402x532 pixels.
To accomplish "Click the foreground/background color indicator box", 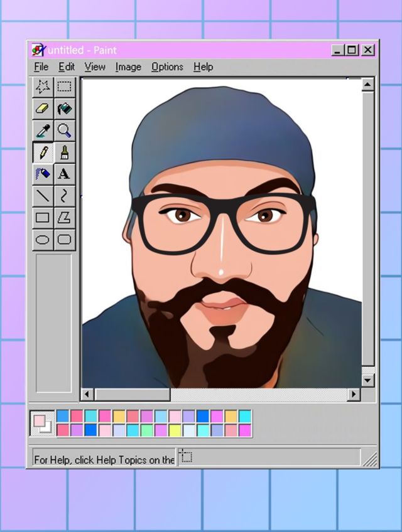I will pos(42,423).
